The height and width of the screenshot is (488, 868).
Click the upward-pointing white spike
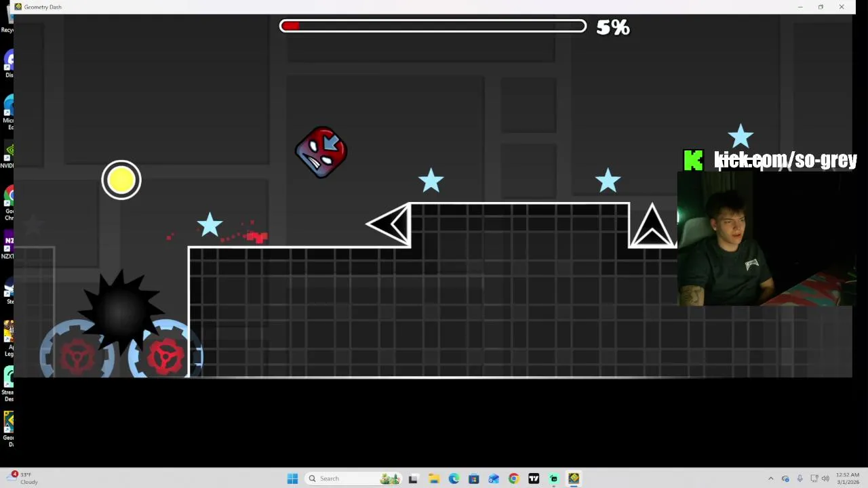tap(652, 226)
